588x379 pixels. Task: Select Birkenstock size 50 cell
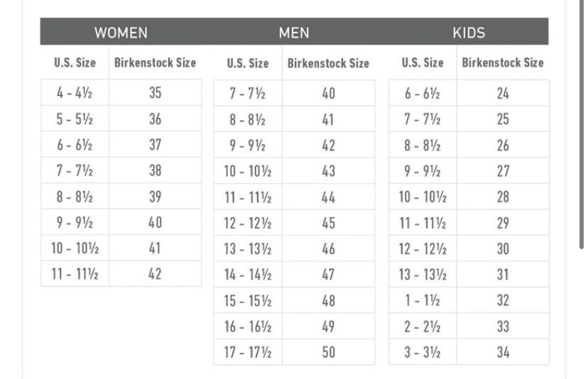[328, 352]
